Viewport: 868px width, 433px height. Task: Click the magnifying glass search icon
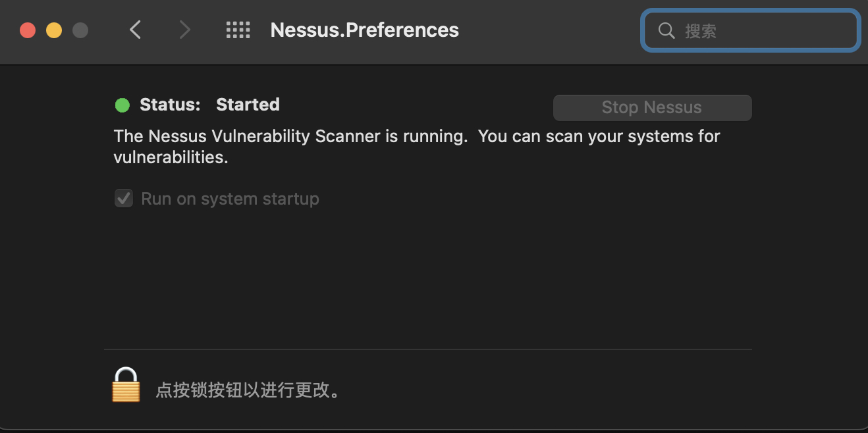(x=666, y=30)
